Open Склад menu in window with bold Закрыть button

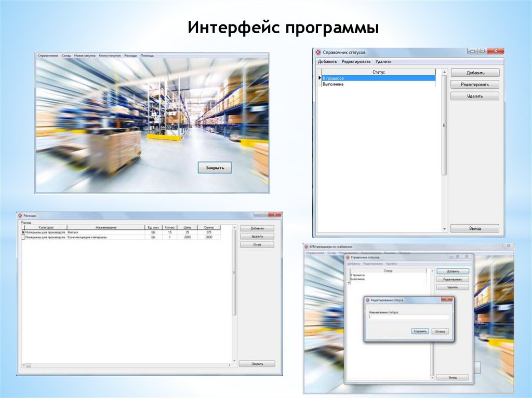(x=66, y=56)
